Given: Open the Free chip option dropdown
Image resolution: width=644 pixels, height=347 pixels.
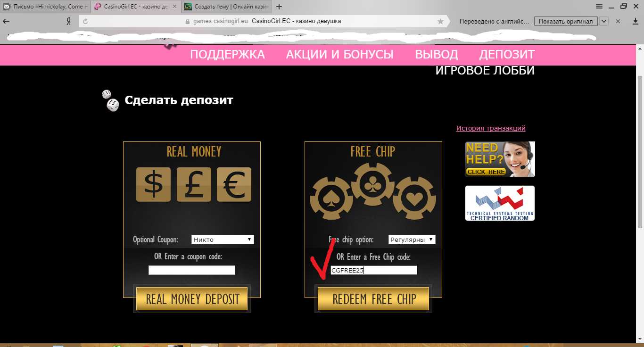Looking at the screenshot, I should click(x=412, y=240).
